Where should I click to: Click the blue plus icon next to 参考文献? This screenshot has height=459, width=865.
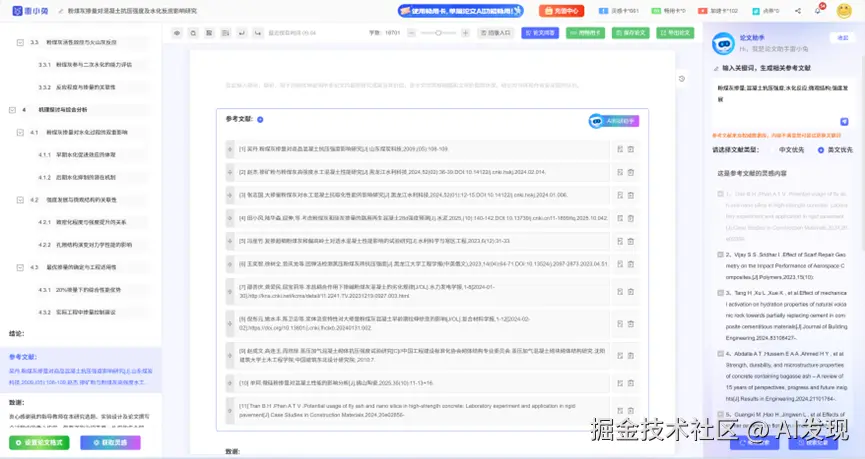260,119
